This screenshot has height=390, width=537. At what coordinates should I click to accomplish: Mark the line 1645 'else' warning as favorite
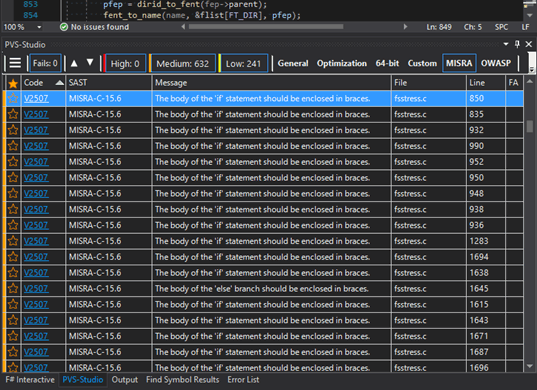pos(13,288)
